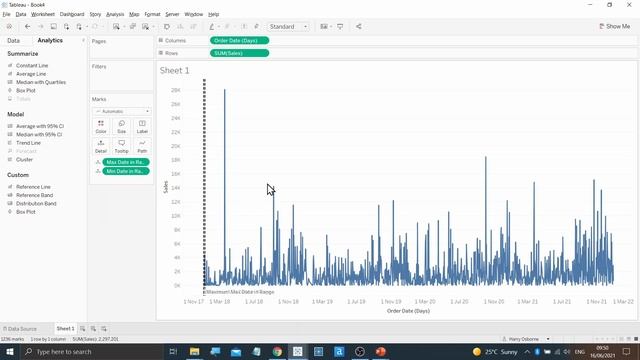Click the Windows Start button
This screenshot has width=640, height=360.
(x=10, y=351)
